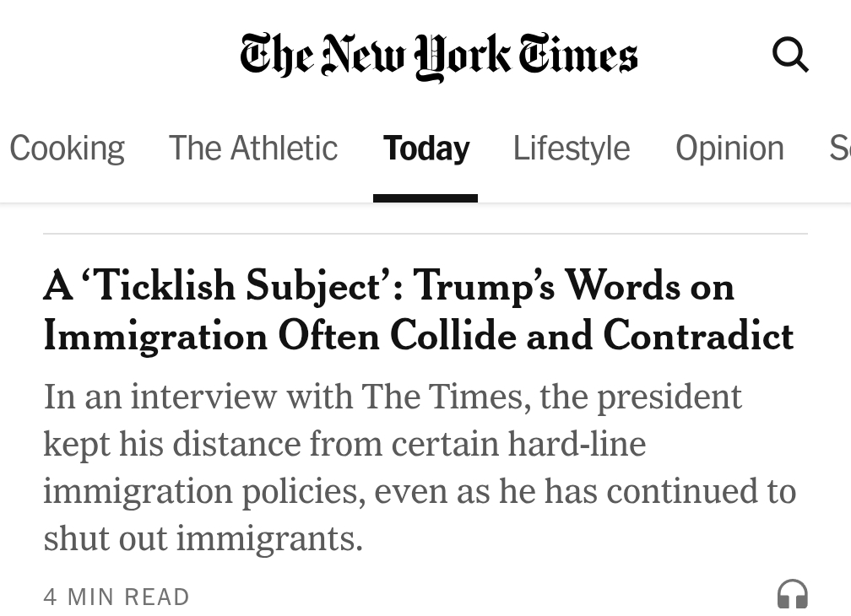Click the summary line starting 'immigration policies'
The image size is (851, 616).
(419, 491)
